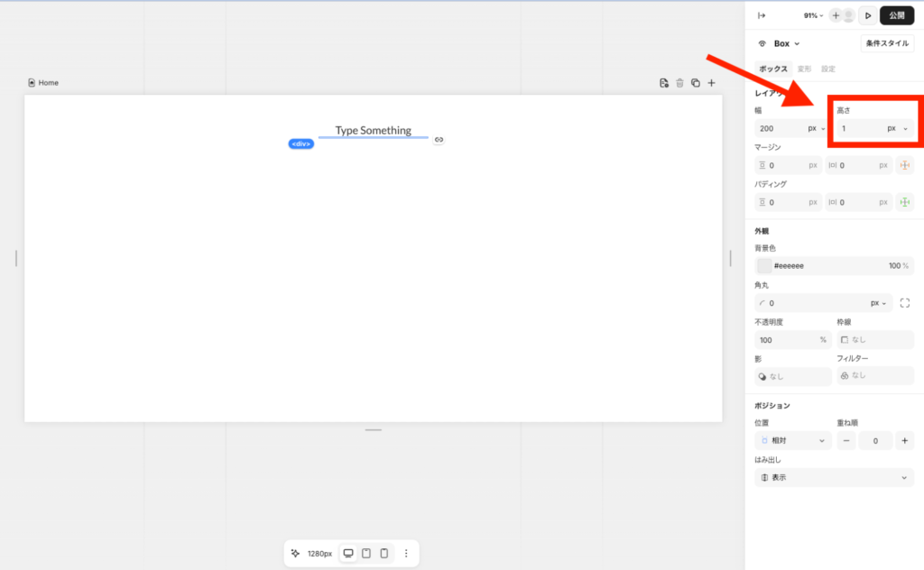Duplicate the Home page with the copy icon
The width and height of the screenshot is (924, 570).
(x=695, y=83)
